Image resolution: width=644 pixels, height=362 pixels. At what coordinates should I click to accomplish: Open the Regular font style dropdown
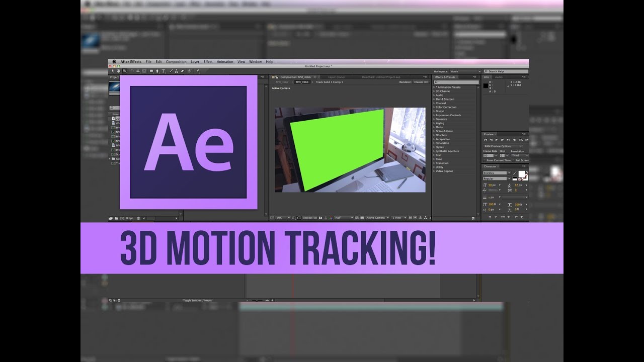pyautogui.click(x=497, y=178)
